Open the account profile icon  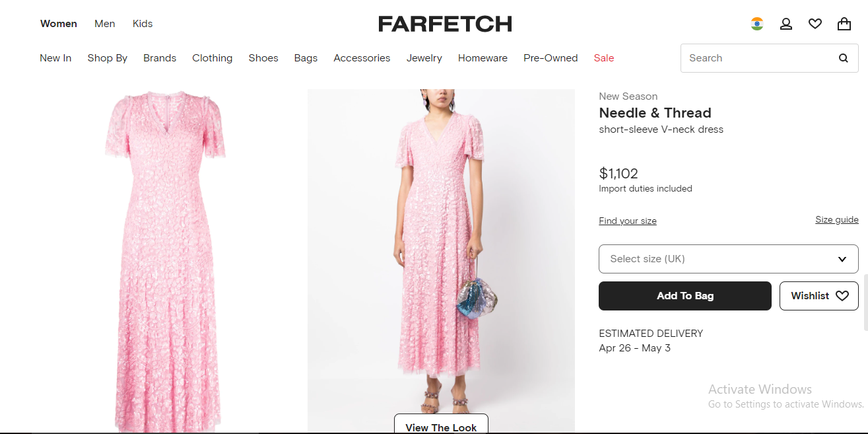tap(786, 24)
